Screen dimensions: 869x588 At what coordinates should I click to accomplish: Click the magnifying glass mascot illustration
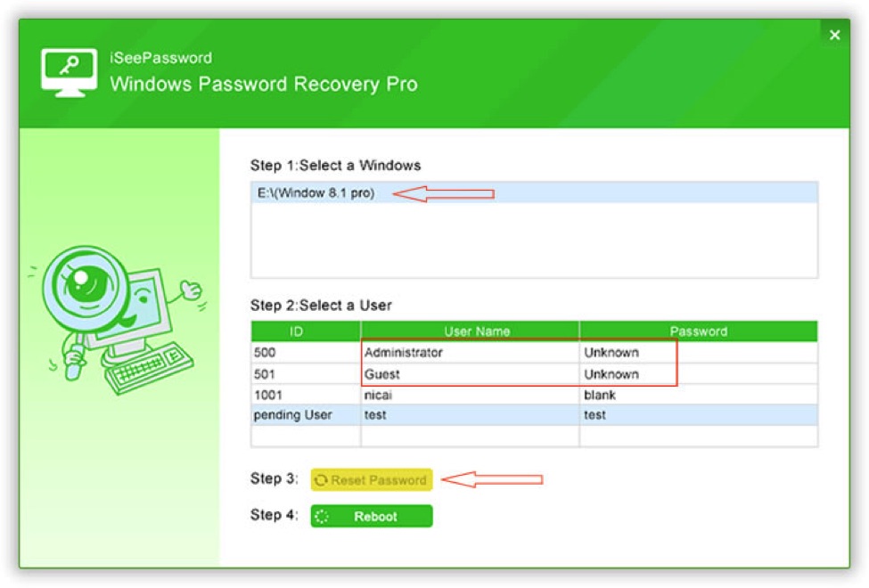pos(118,320)
